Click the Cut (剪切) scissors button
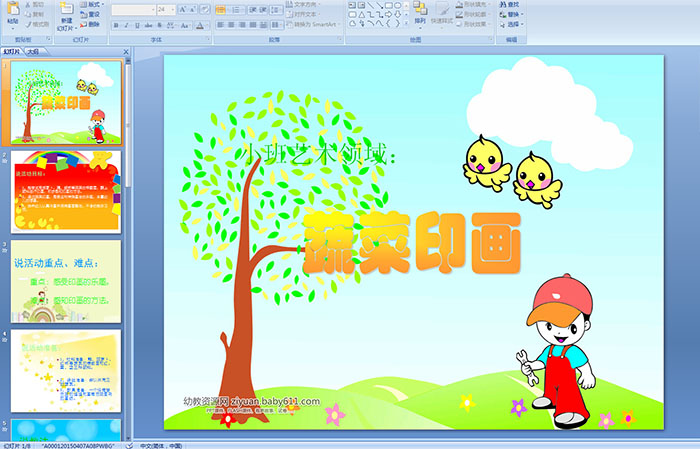The width and height of the screenshot is (700, 449). point(35,4)
